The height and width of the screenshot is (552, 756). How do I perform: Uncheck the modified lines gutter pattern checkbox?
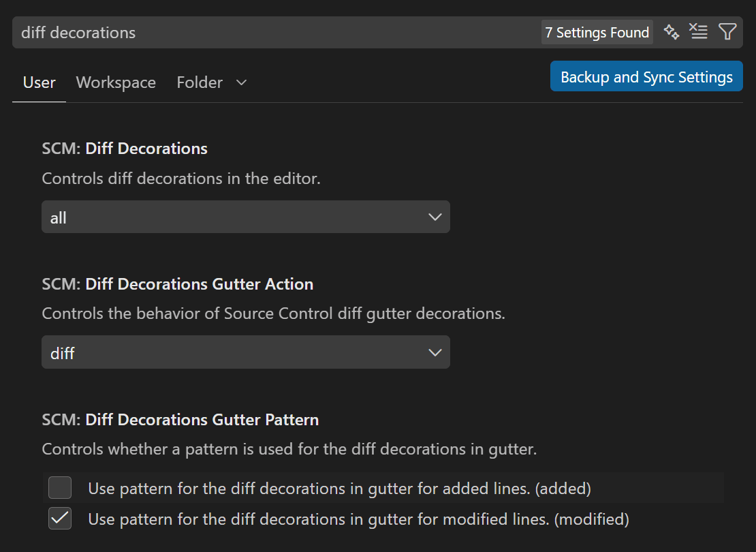(x=59, y=518)
